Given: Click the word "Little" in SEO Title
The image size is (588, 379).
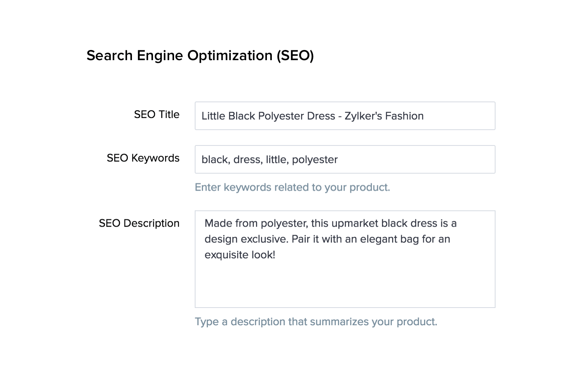Looking at the screenshot, I should [x=213, y=116].
